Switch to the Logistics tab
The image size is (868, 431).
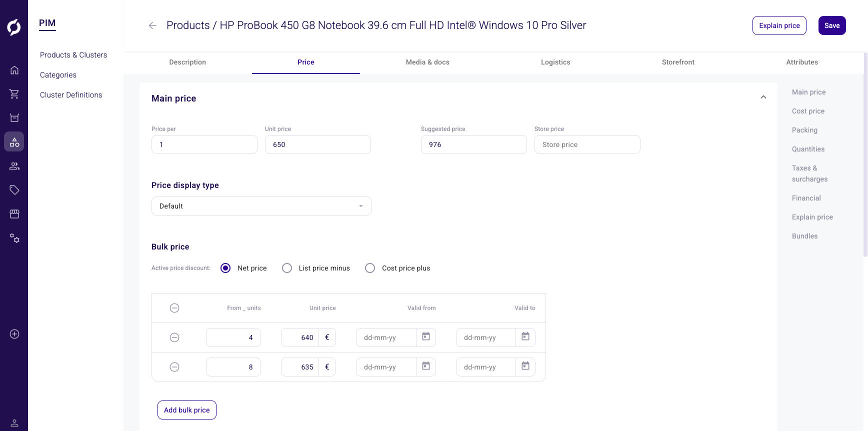555,62
